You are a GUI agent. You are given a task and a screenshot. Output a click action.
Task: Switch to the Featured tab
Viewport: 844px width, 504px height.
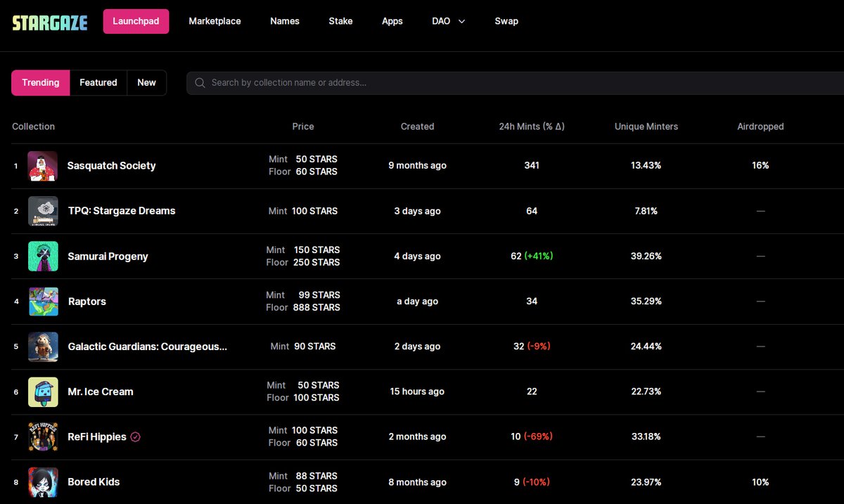[x=98, y=83]
